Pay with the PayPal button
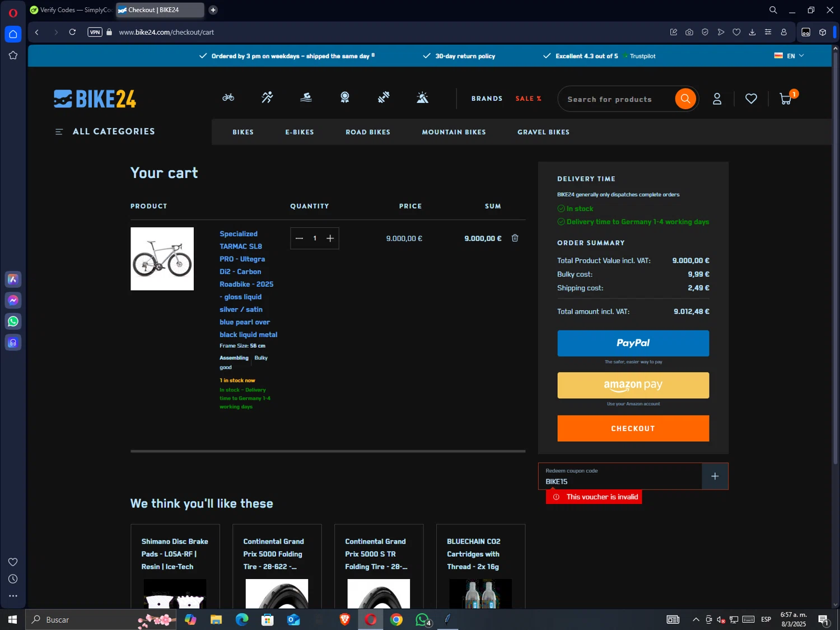This screenshot has height=630, width=840. click(633, 343)
